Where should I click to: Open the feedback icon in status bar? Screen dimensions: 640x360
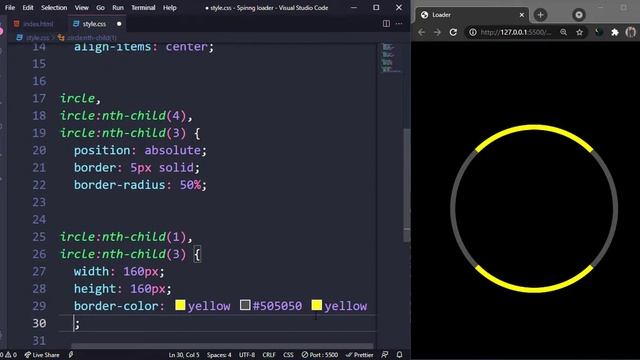(x=385, y=355)
